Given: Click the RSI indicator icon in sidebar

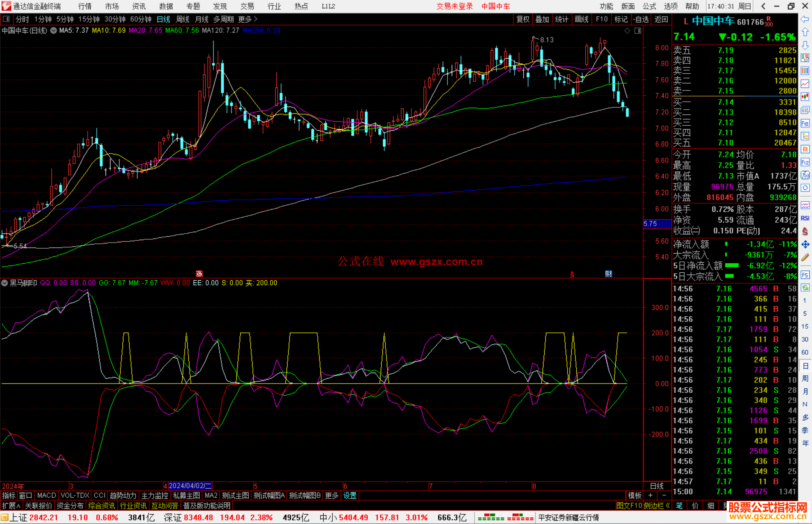Looking at the screenshot, I should tap(805, 218).
